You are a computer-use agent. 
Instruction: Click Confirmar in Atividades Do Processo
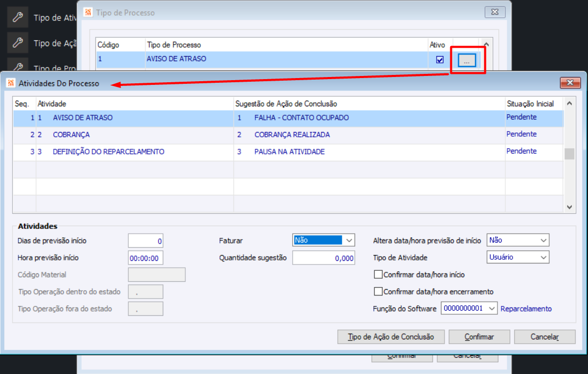479,337
